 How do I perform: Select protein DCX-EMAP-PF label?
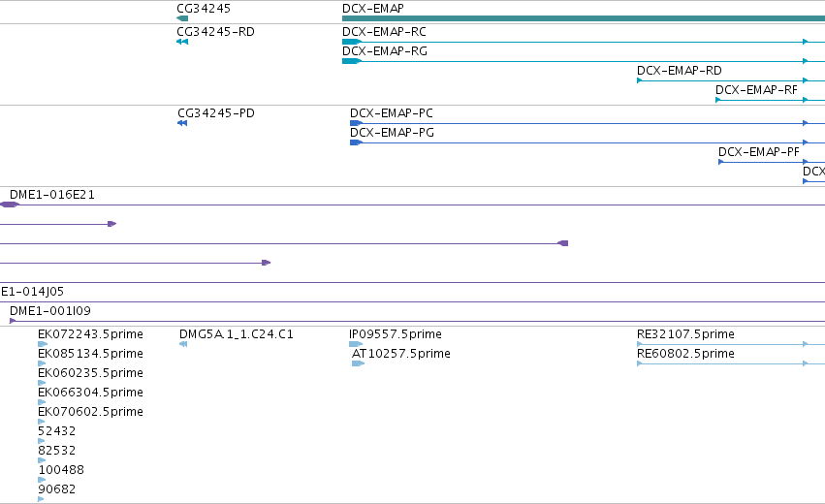[759, 152]
